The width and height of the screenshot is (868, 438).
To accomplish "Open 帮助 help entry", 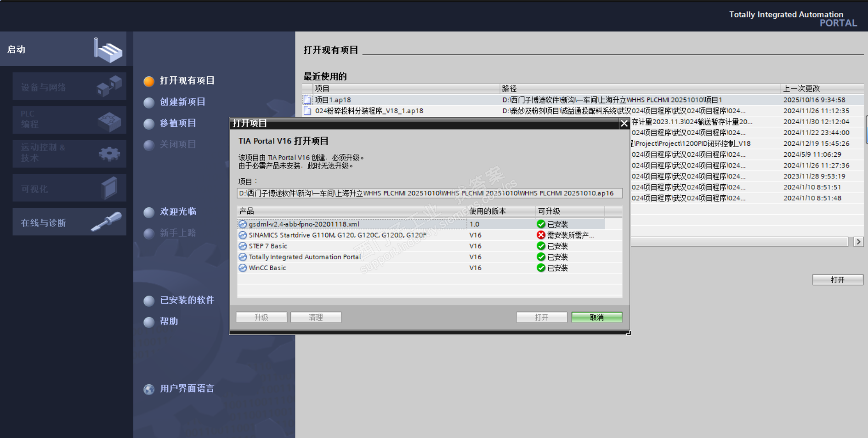I will tap(169, 321).
